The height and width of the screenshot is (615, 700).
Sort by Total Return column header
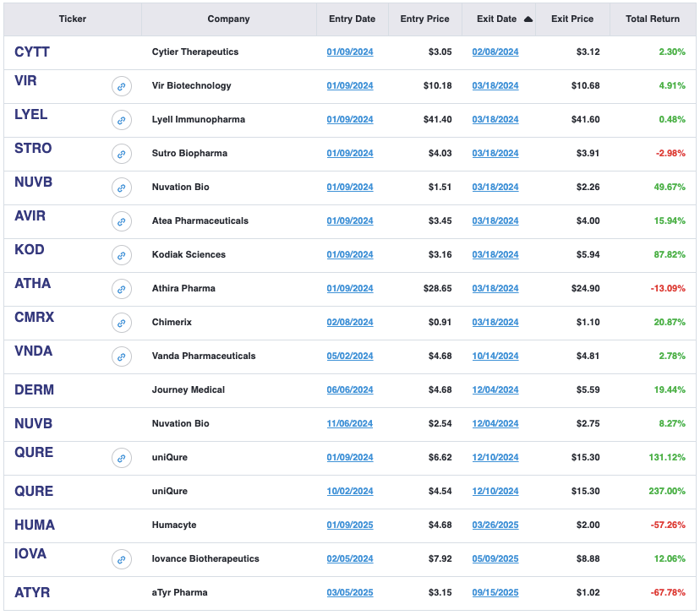(652, 19)
